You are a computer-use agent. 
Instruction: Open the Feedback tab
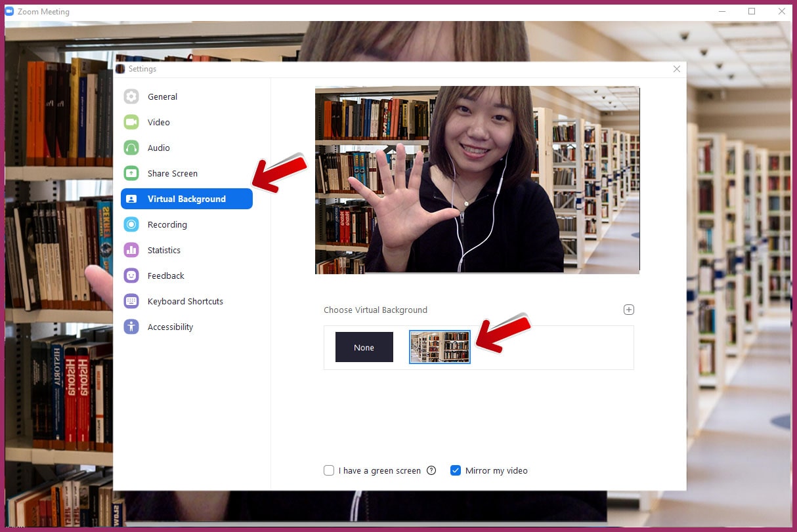click(186, 276)
